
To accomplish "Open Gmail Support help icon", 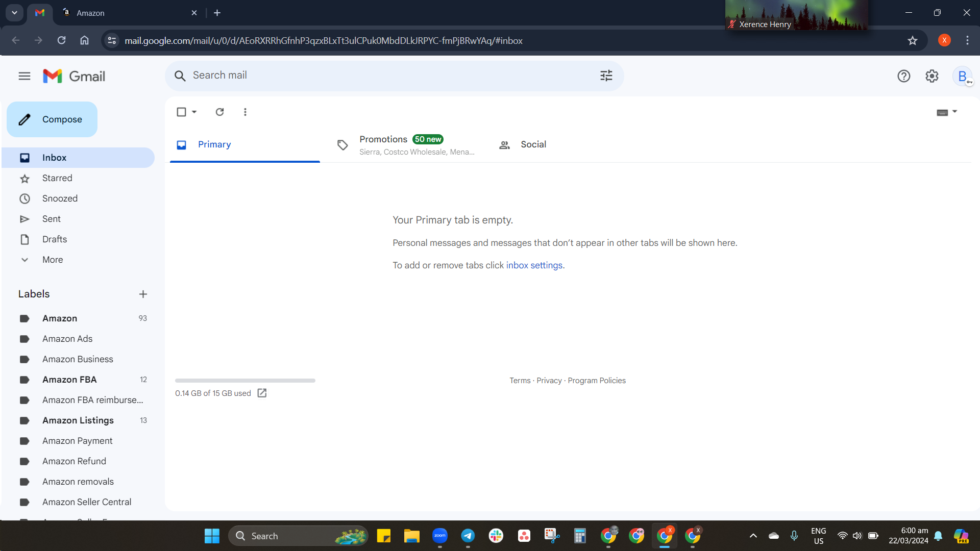I will coord(903,77).
